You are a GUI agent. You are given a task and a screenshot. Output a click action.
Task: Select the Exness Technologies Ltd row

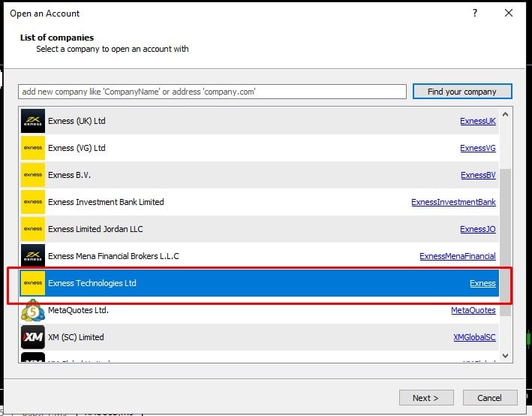(225, 283)
